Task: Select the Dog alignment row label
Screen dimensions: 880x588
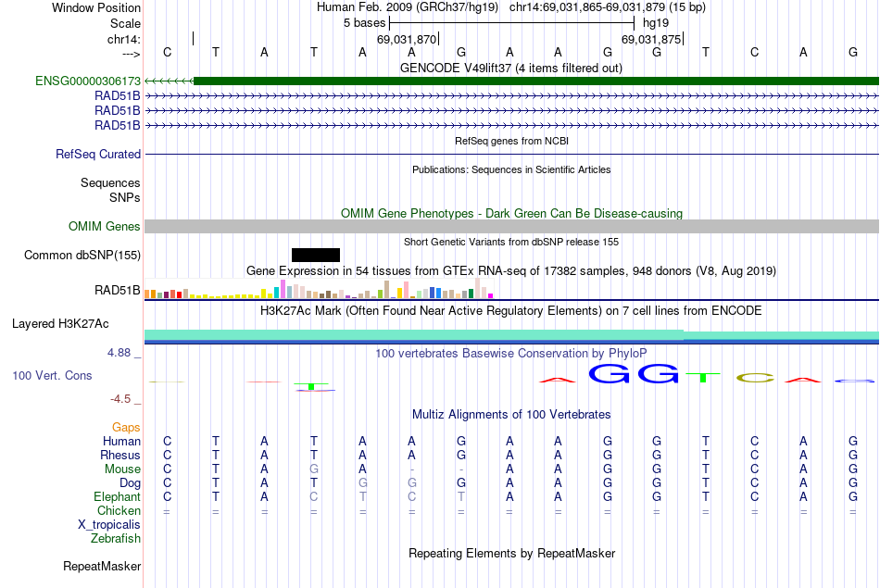Action: coord(130,483)
